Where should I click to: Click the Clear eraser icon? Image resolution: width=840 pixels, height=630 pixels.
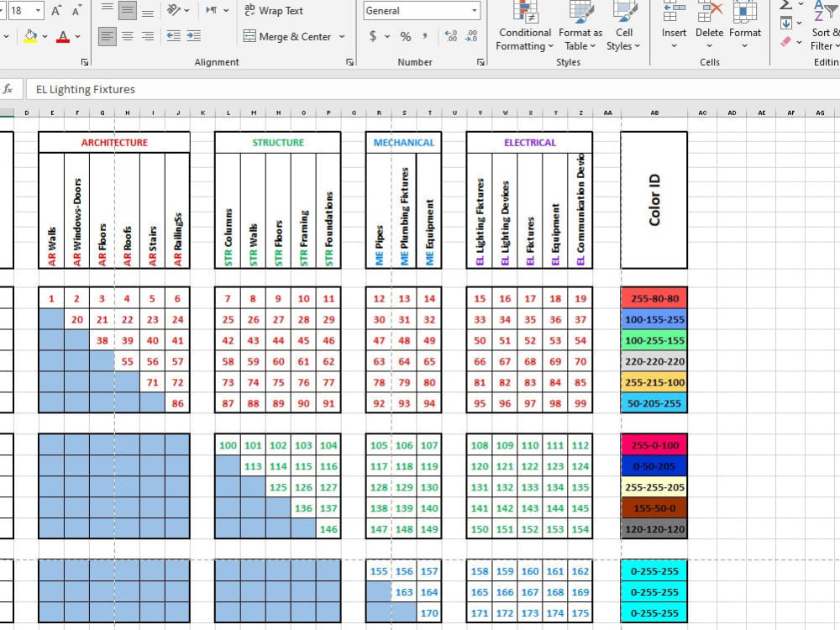click(x=786, y=41)
